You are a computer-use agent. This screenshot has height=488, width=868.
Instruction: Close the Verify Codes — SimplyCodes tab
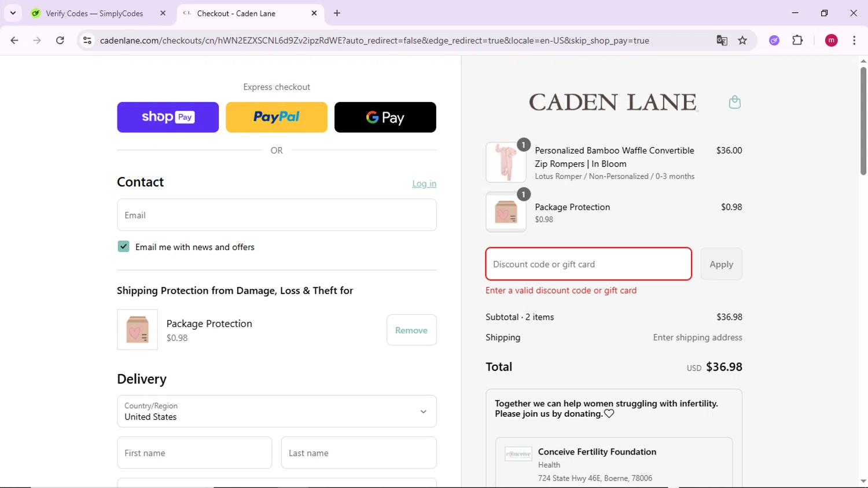pos(163,13)
